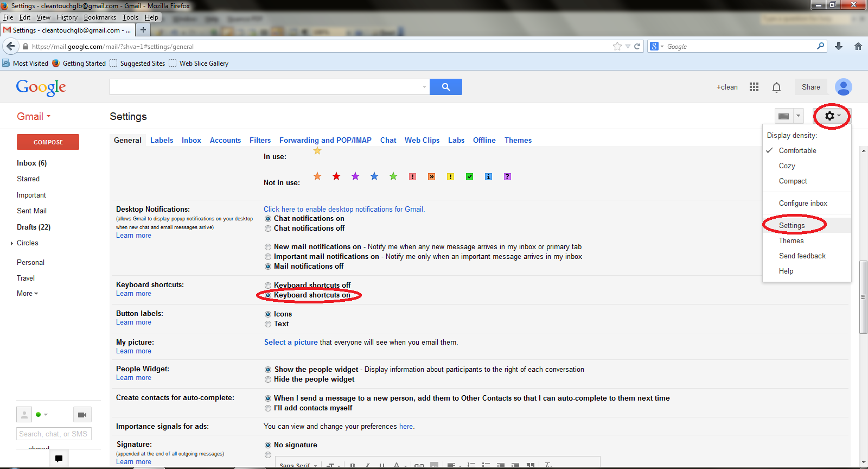Pick the green star

pos(393,176)
